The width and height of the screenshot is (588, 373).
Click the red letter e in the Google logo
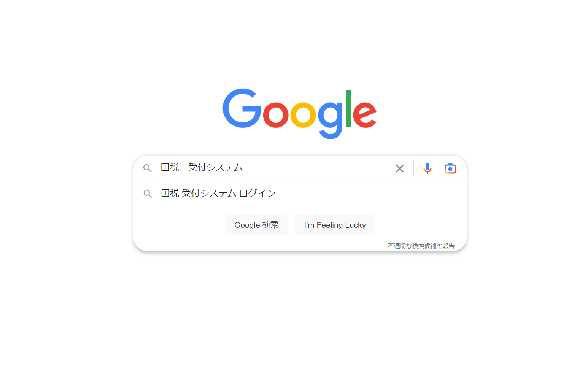click(x=365, y=115)
